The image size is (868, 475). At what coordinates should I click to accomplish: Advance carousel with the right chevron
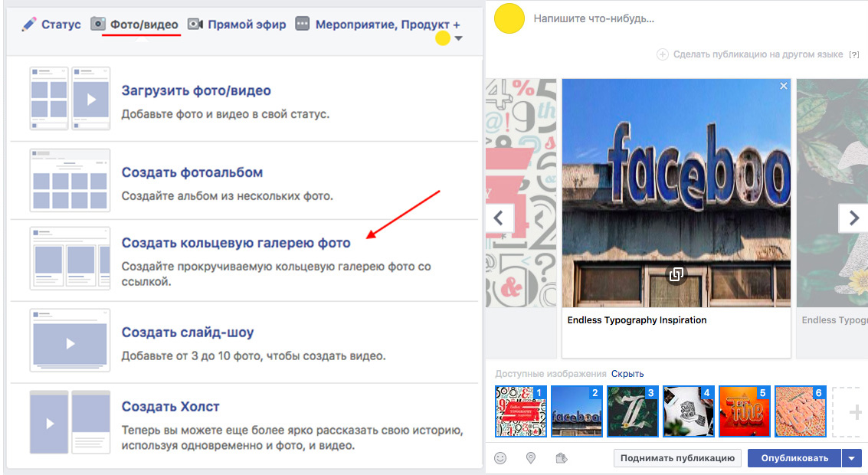(853, 218)
